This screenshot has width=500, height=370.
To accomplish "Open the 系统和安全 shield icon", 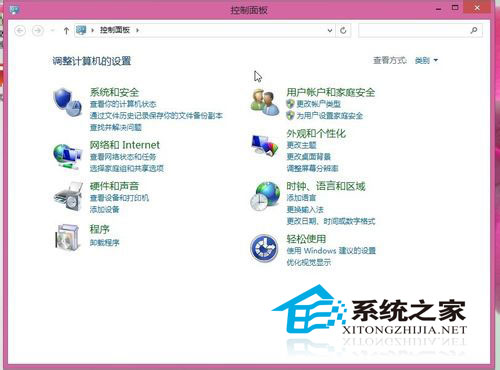I will coord(68,102).
